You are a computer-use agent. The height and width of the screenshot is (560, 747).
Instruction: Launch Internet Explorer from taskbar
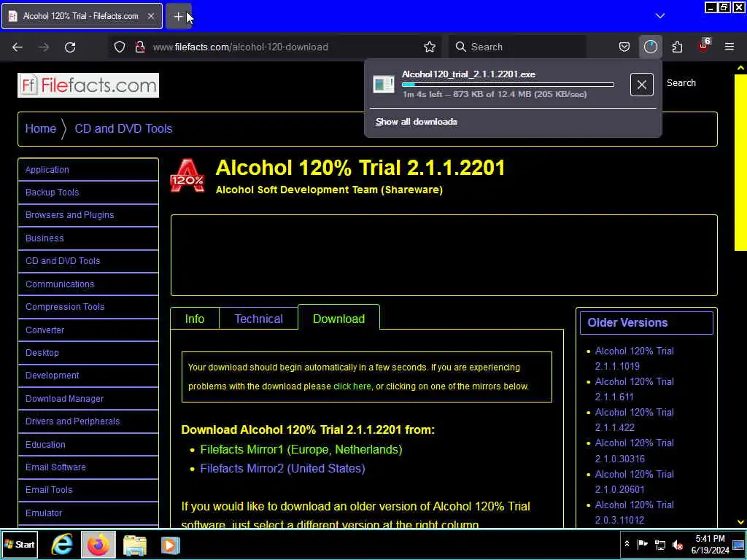[x=63, y=544]
